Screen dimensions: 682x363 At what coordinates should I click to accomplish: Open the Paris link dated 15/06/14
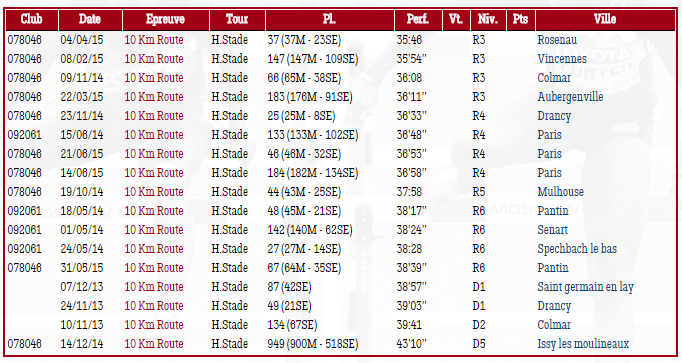tap(549, 135)
